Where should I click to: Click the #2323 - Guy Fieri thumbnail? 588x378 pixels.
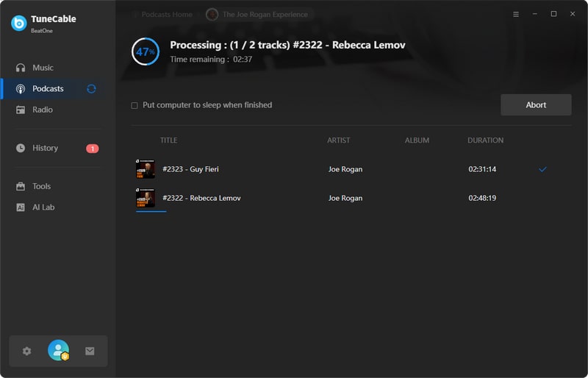point(145,169)
